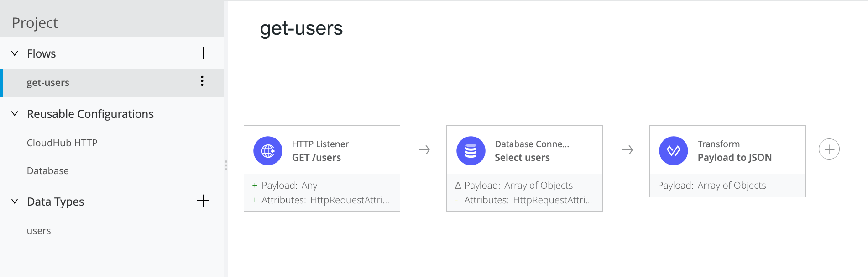Click the Database Connector cylinder icon
868x277 pixels.
coord(471,151)
